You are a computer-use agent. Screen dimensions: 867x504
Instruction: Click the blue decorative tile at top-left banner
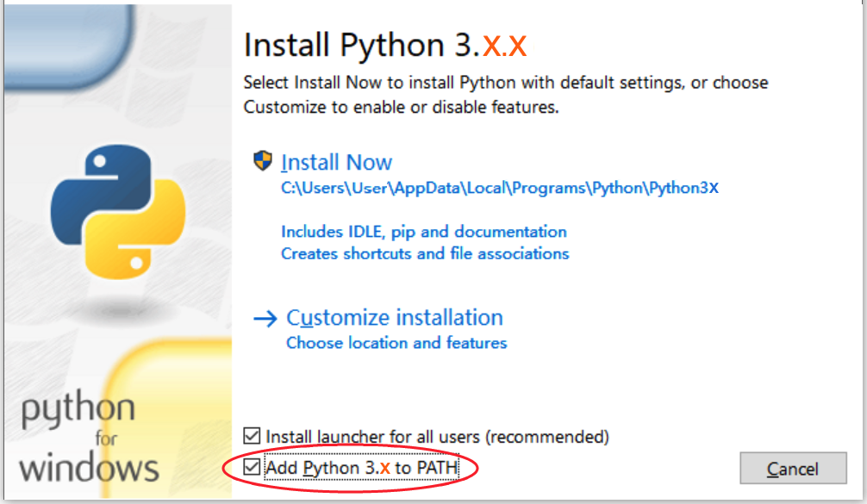pyautogui.click(x=69, y=47)
